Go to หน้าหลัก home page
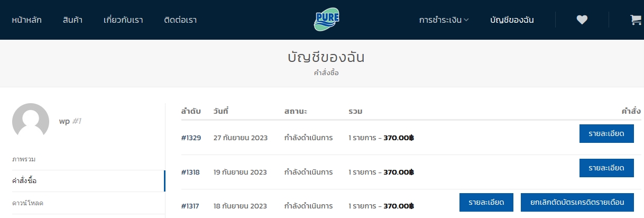 click(x=26, y=20)
